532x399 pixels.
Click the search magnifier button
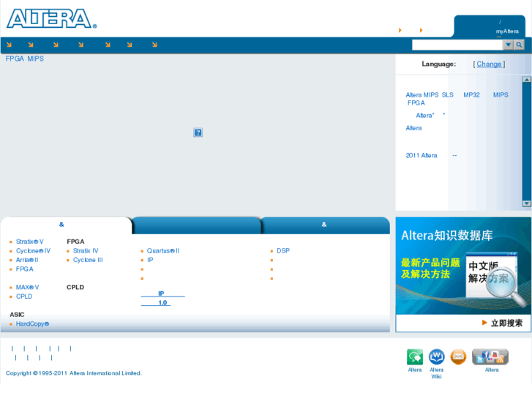point(519,45)
